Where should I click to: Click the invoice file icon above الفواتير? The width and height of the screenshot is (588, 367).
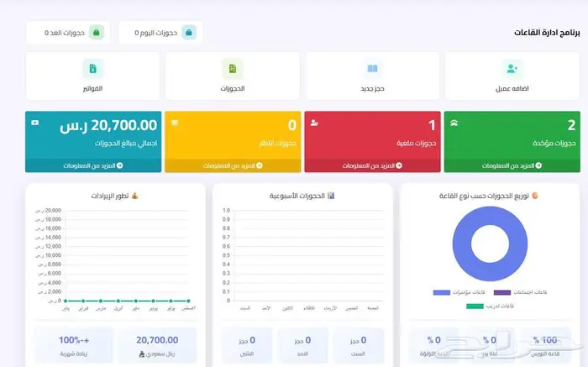pyautogui.click(x=93, y=69)
